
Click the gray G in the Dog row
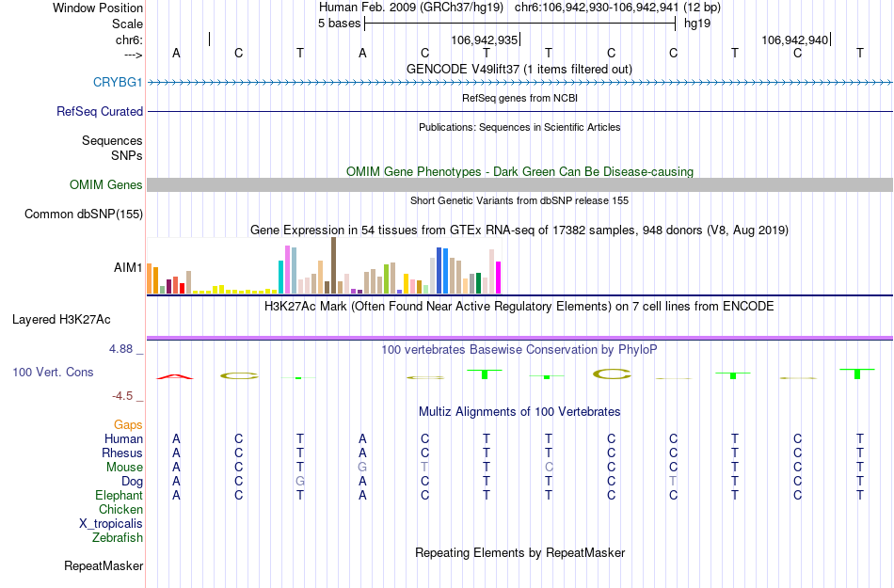pos(300,482)
